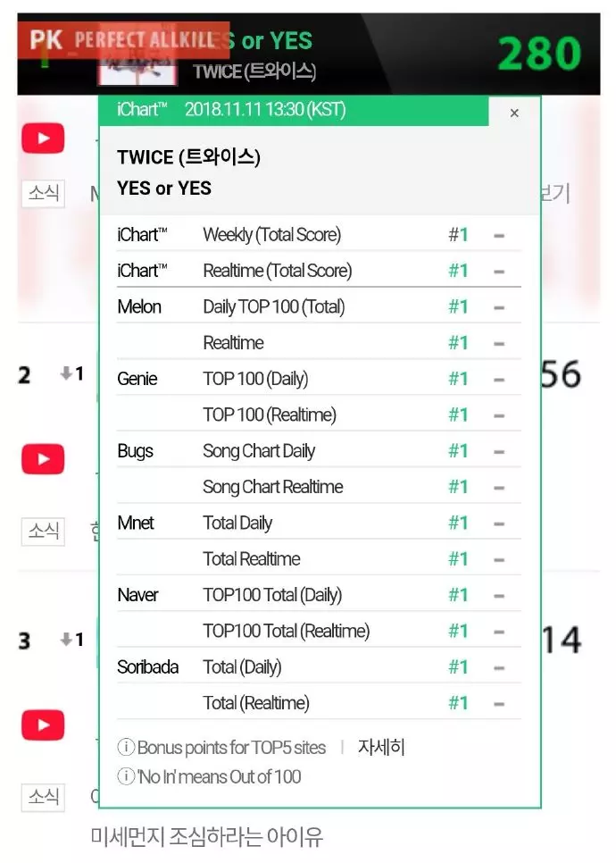This screenshot has width=616, height=863.
Task: Select the first 소식 news tag
Action: point(44,193)
